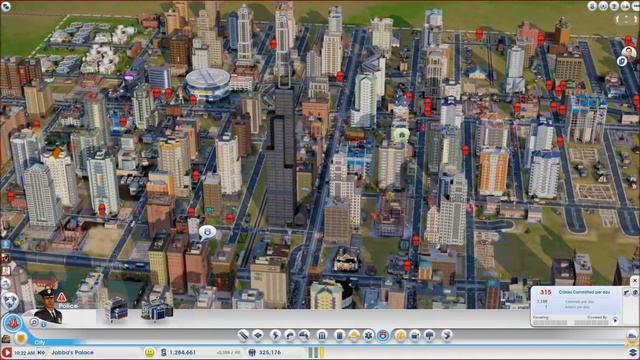Click the magnifier button under the police advisor

click(34, 323)
